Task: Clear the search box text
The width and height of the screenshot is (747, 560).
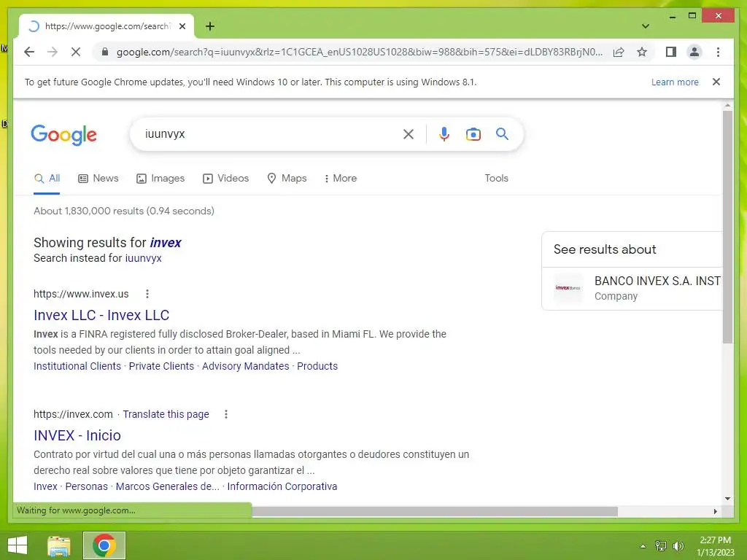Action: [409, 134]
